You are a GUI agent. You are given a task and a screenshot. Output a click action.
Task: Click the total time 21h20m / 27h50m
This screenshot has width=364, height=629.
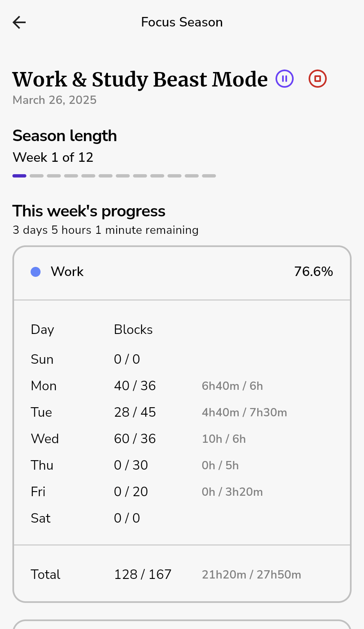(x=251, y=574)
